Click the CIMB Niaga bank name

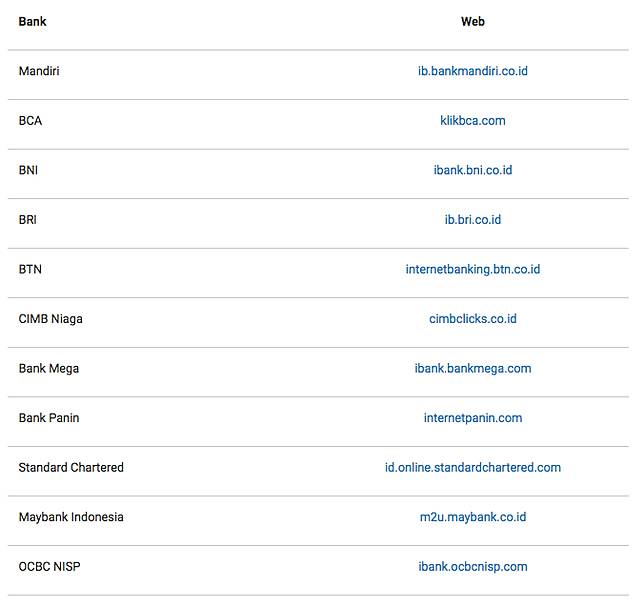51,319
